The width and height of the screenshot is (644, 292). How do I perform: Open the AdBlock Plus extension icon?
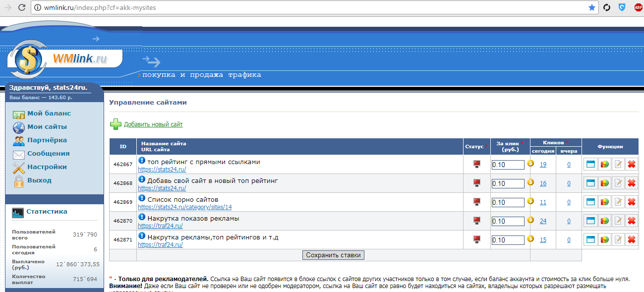[638, 7]
